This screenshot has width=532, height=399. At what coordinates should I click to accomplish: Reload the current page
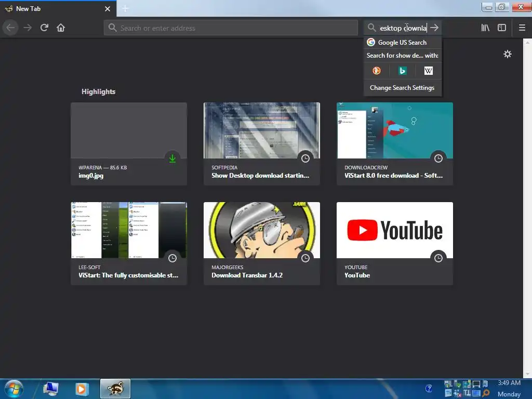[x=44, y=28]
